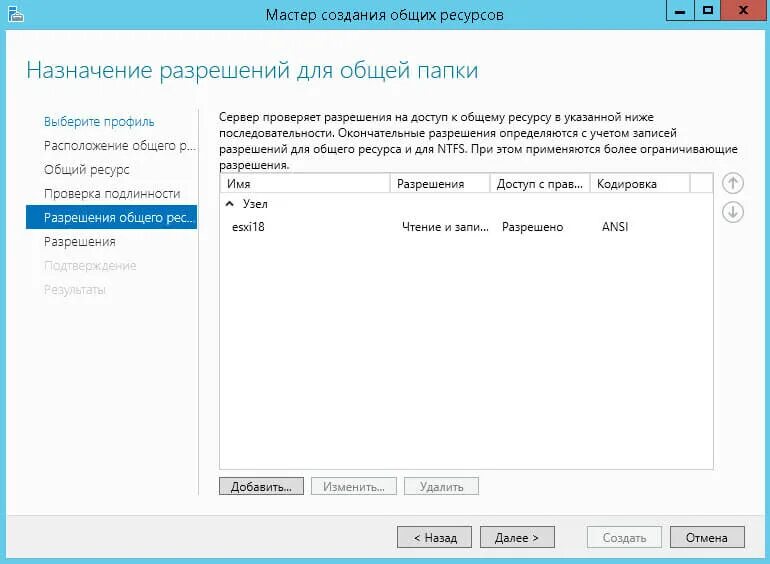This screenshot has width=770, height=564.
Task: Move permission entry up with arrow icon
Action: 733,184
